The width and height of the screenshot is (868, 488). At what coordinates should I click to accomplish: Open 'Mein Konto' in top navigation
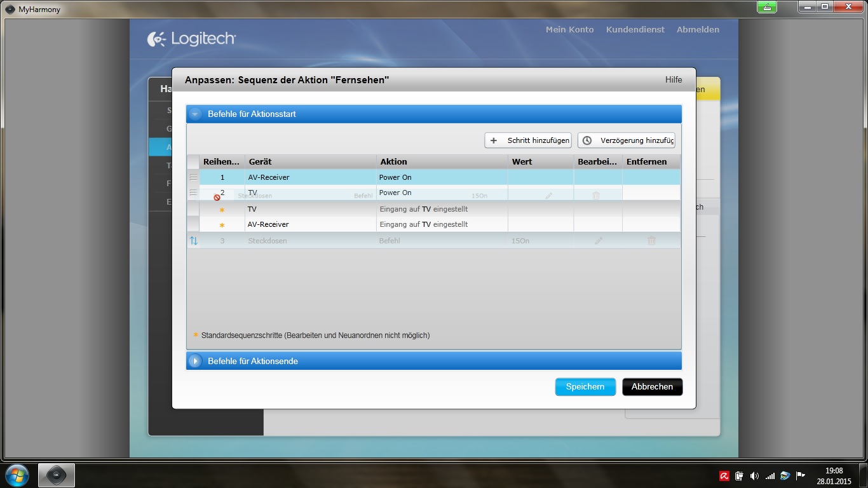click(569, 30)
